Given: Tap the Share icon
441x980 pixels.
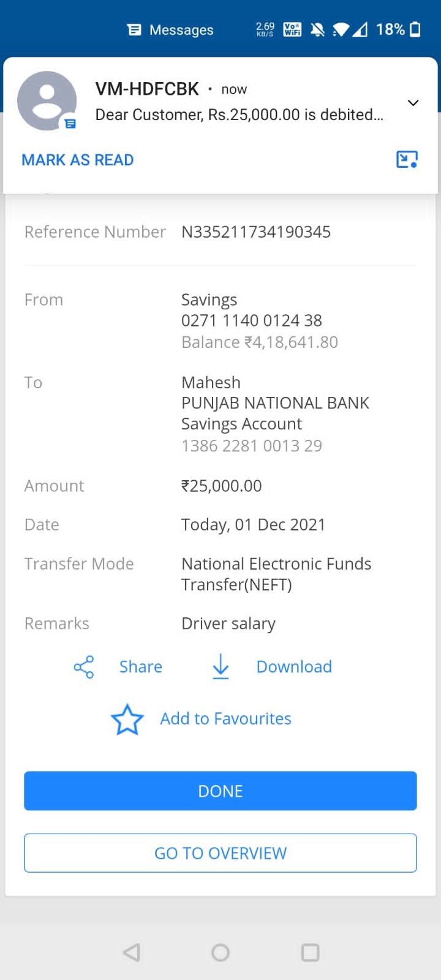Looking at the screenshot, I should pyautogui.click(x=84, y=666).
